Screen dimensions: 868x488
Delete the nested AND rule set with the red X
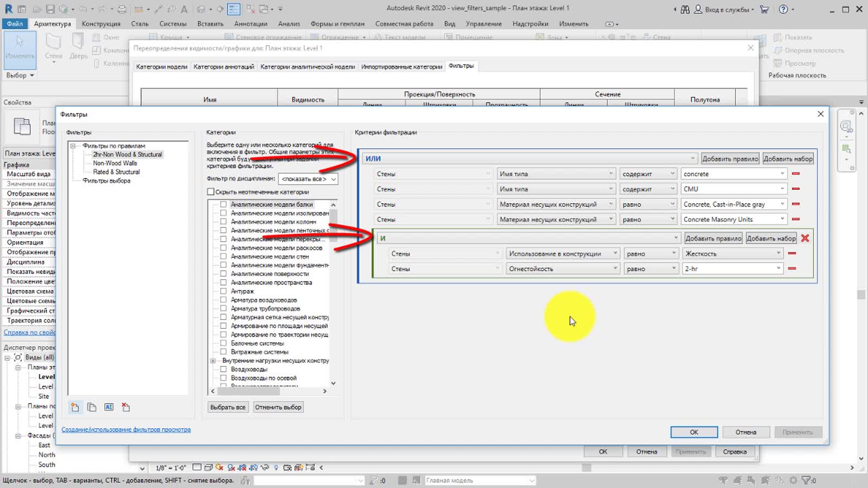click(805, 238)
